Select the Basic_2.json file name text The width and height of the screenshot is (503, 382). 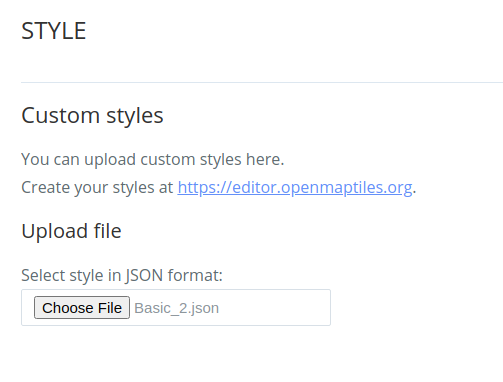[176, 308]
